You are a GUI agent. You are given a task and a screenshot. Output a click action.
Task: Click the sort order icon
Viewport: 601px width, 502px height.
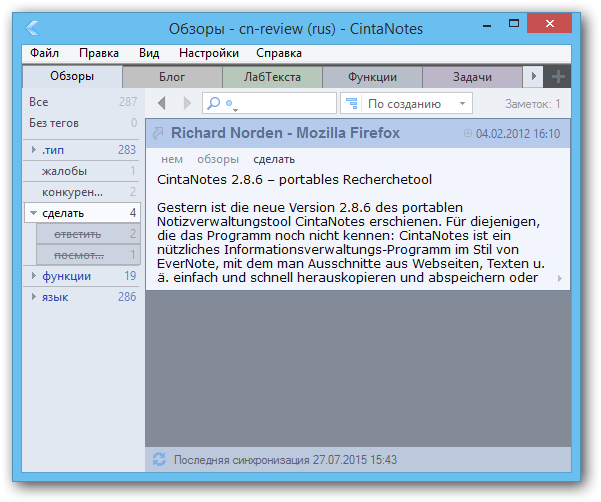(x=351, y=103)
